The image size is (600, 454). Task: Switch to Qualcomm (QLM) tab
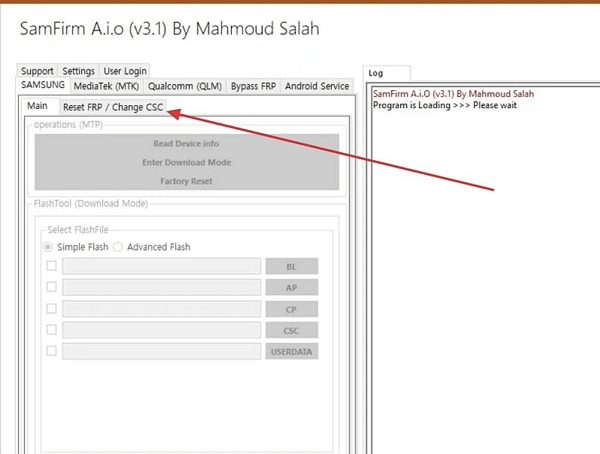pos(184,86)
